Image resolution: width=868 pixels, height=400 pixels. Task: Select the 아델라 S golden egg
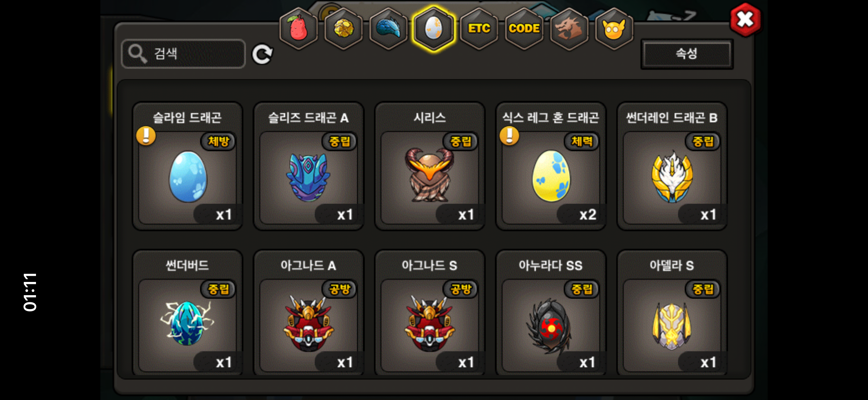click(x=672, y=313)
